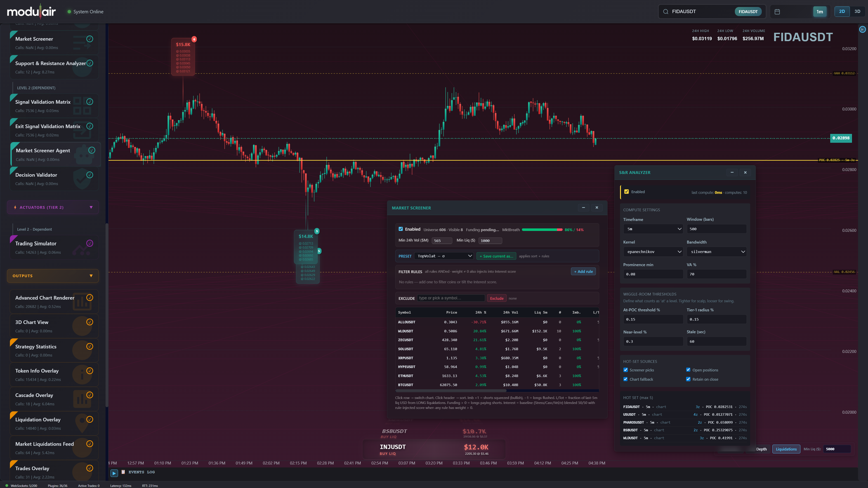Collapse the Outputs section
868x488 pixels.
pyautogui.click(x=91, y=275)
